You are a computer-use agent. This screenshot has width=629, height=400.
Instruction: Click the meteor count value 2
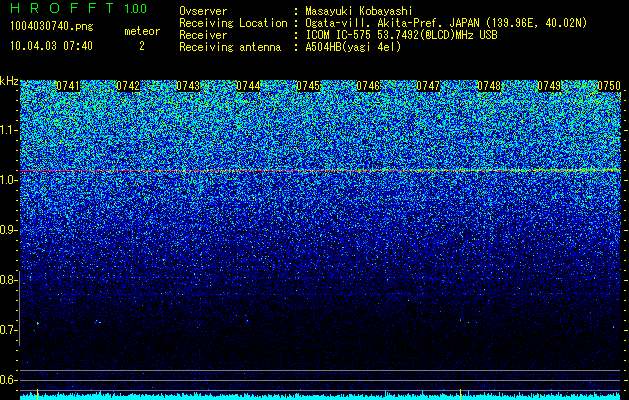click(142, 47)
